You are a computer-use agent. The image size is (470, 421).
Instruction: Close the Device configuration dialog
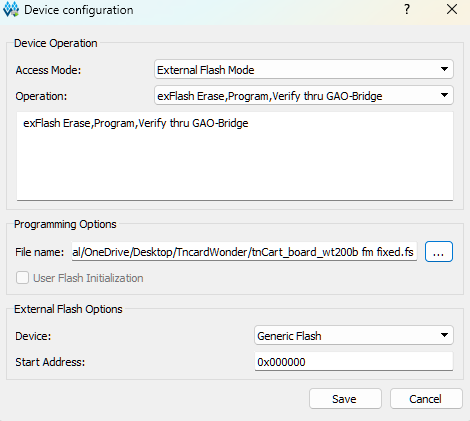pyautogui.click(x=452, y=9)
